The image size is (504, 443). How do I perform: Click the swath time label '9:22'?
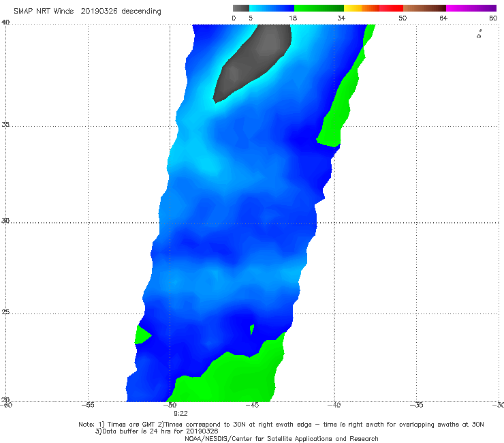pos(180,414)
